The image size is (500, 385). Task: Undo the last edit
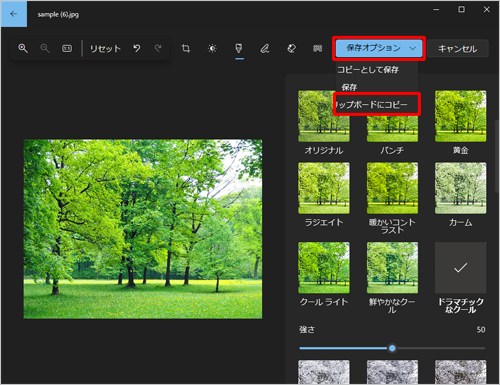click(137, 48)
